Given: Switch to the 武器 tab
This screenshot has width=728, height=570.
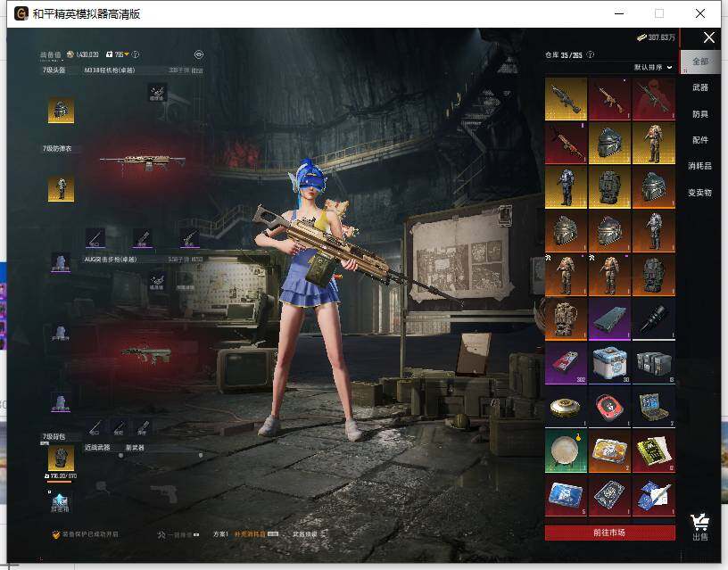Looking at the screenshot, I should [x=700, y=87].
